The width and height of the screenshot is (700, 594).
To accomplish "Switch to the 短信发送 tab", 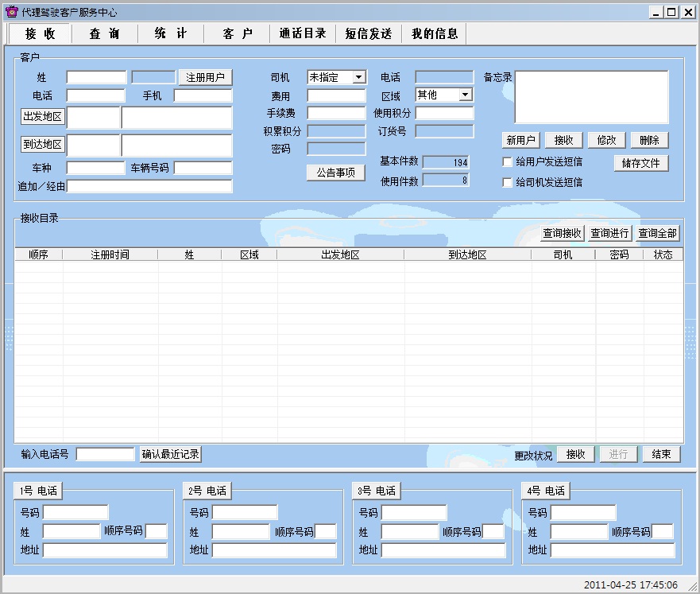I will (x=369, y=33).
